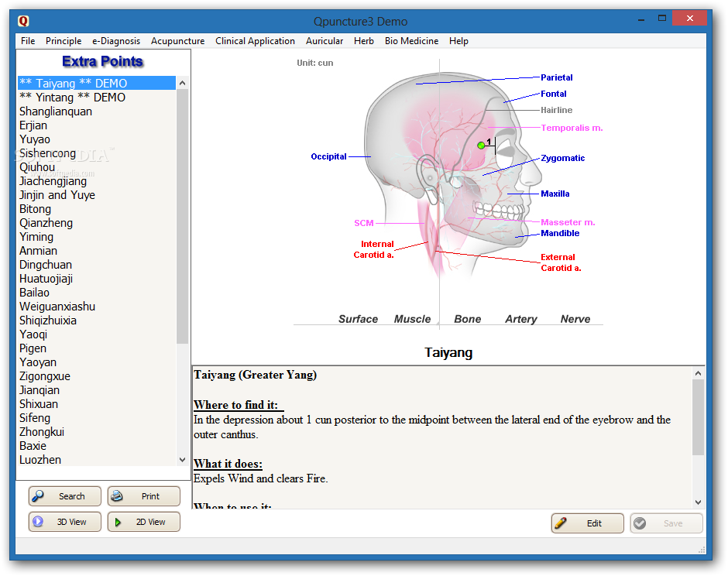Viewport: 728px width, 576px height.
Task: Select the Surface layer tab
Action: pyautogui.click(x=358, y=319)
